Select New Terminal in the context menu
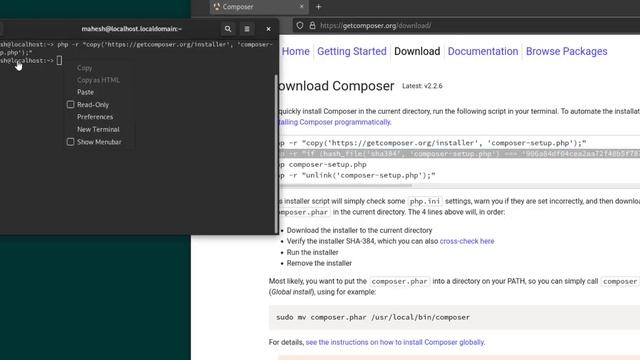The image size is (640, 360). tap(98, 129)
